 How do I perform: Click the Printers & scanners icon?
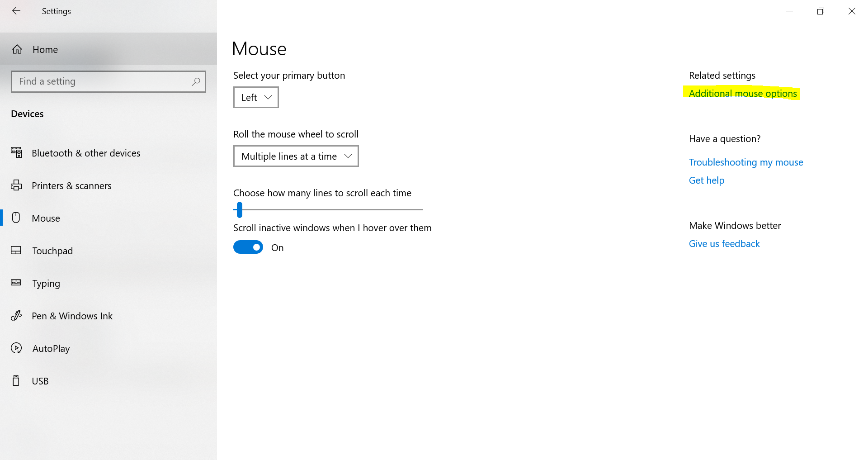16,185
